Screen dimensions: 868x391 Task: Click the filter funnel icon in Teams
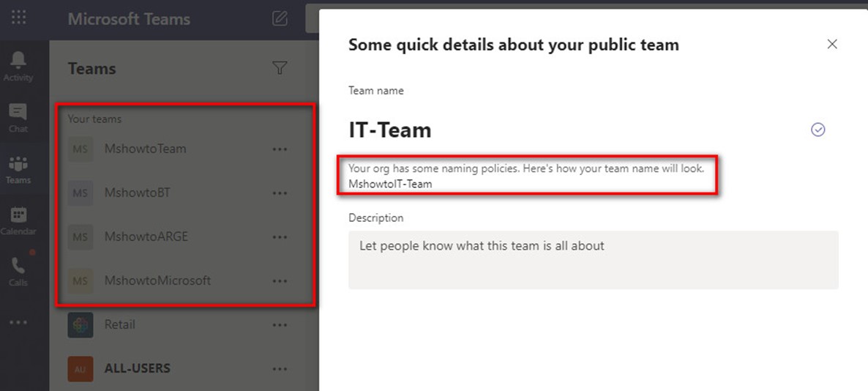[280, 68]
